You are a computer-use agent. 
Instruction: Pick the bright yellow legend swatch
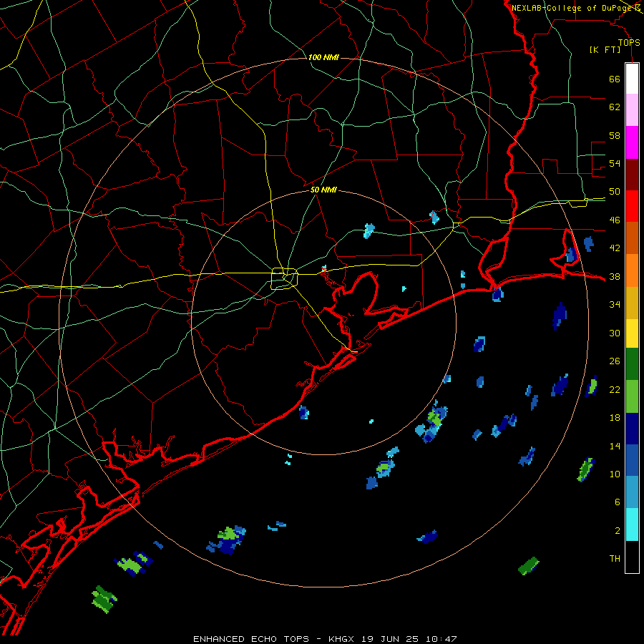(632, 333)
